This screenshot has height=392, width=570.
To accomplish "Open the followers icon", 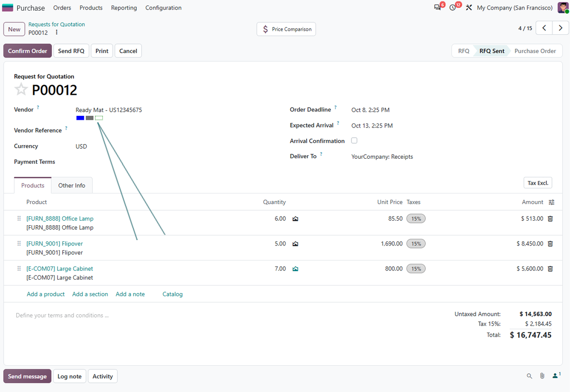I will pyautogui.click(x=556, y=376).
